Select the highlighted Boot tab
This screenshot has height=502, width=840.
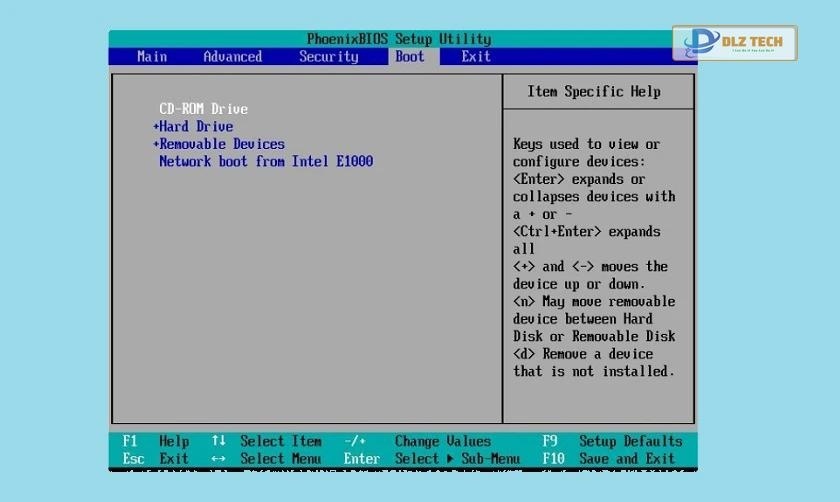tap(410, 57)
